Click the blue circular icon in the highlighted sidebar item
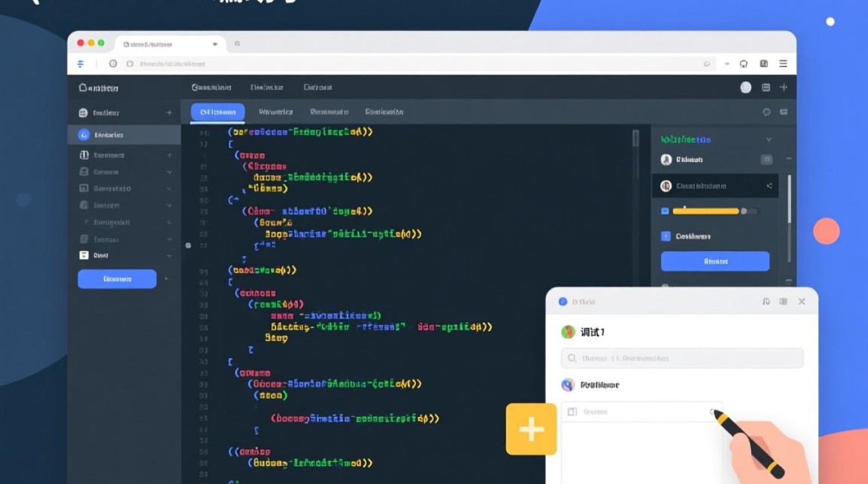 (83, 135)
